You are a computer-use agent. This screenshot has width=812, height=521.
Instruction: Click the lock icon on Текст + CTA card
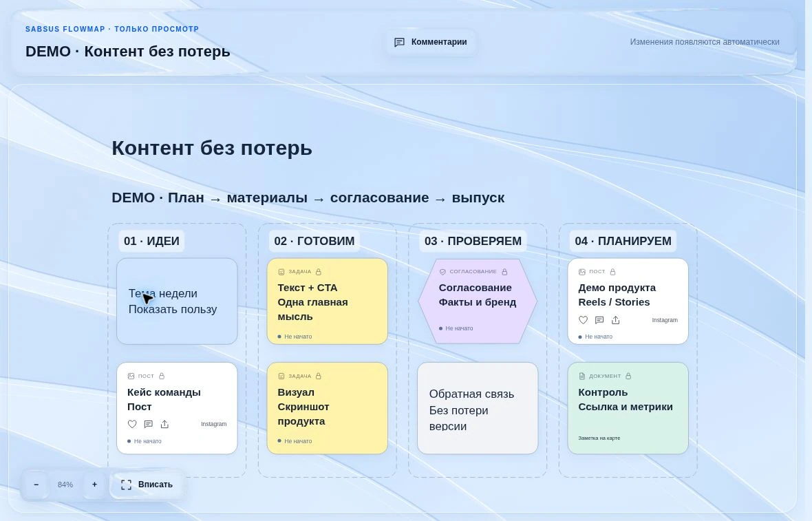pos(319,271)
